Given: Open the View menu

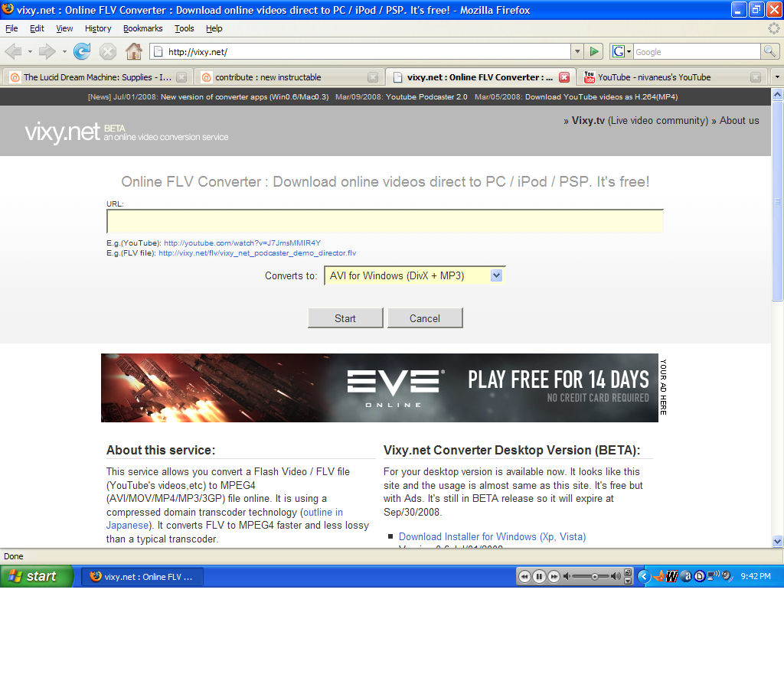Looking at the screenshot, I should [x=64, y=28].
